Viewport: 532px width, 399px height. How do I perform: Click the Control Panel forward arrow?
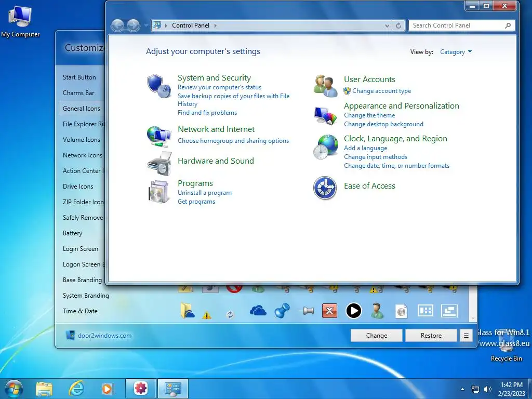coord(134,25)
